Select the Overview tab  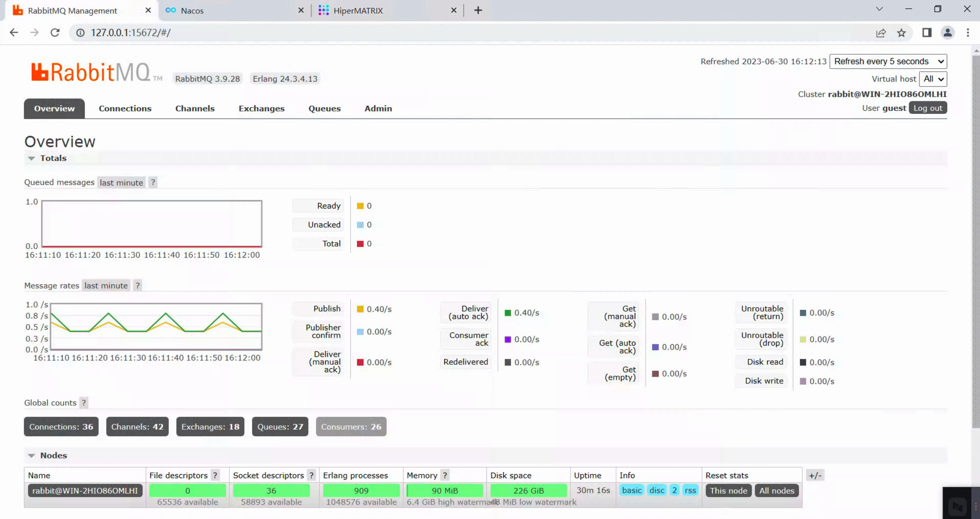click(55, 108)
